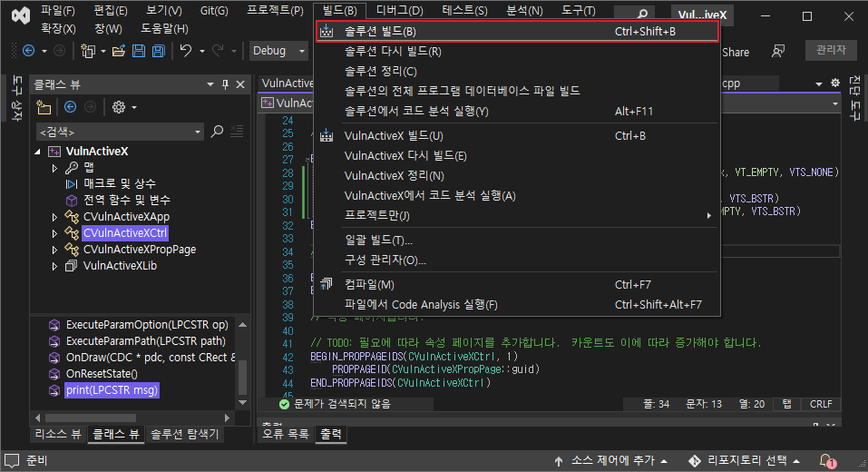Select 일괄 빌드(T)... menu item

tap(517, 241)
